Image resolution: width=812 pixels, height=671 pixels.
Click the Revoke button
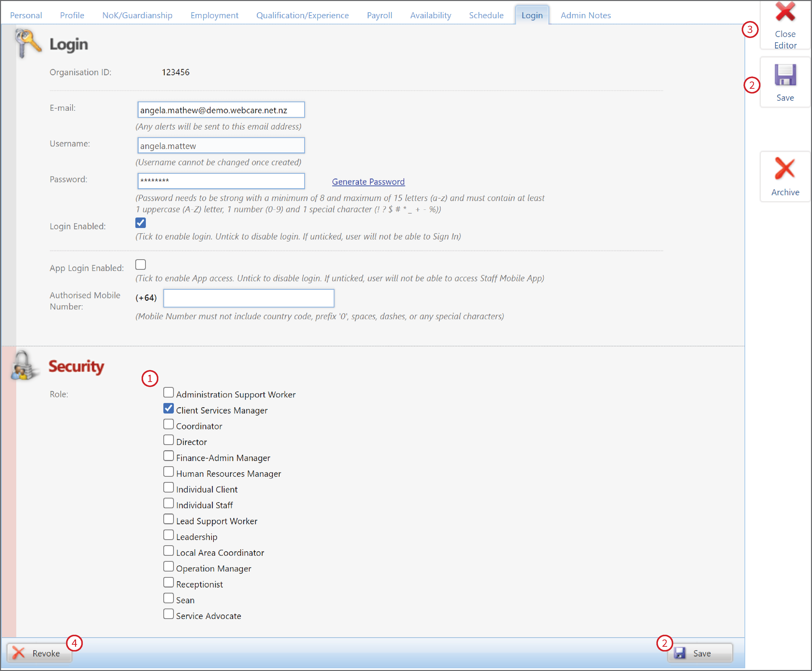coord(39,653)
